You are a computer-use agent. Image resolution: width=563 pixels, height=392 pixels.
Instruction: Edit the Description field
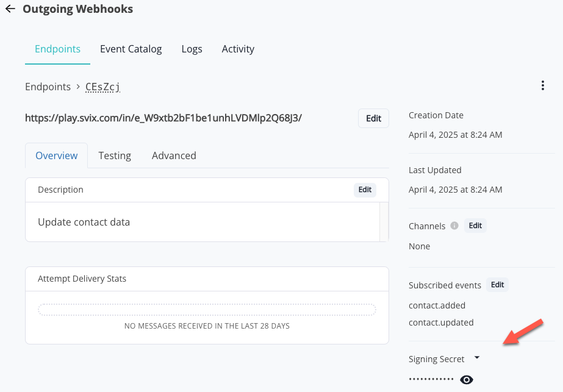tap(365, 190)
